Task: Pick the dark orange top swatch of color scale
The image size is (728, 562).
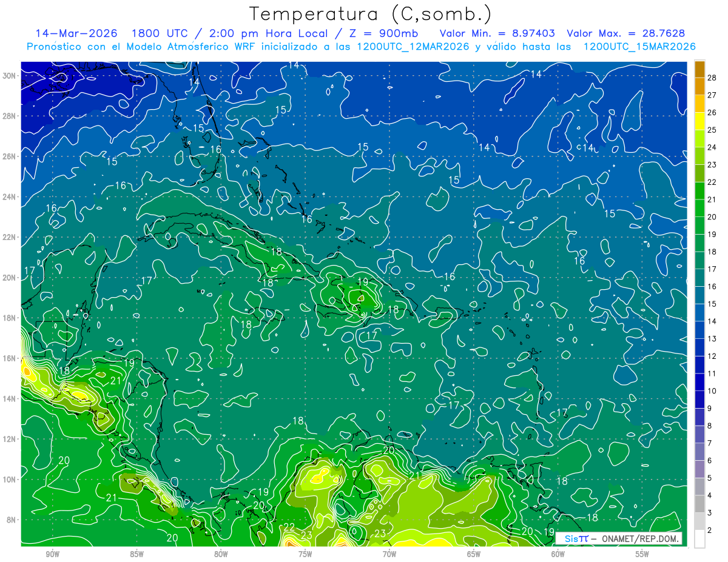Action: click(x=699, y=69)
